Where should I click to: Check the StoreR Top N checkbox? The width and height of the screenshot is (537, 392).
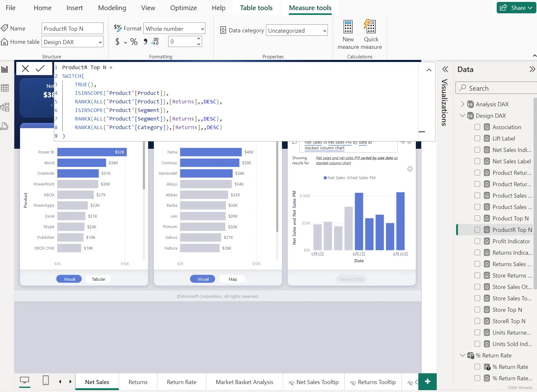477,321
